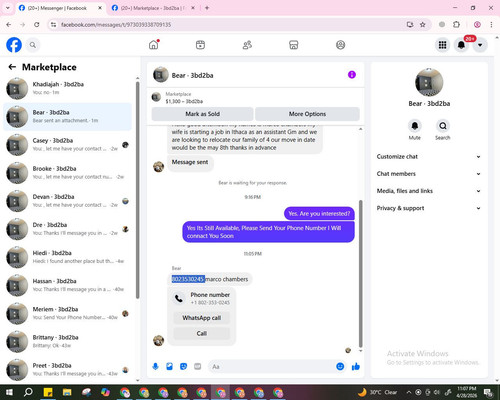
Task: Open the Hassan - 3bd2ba conversation
Action: pos(68,285)
